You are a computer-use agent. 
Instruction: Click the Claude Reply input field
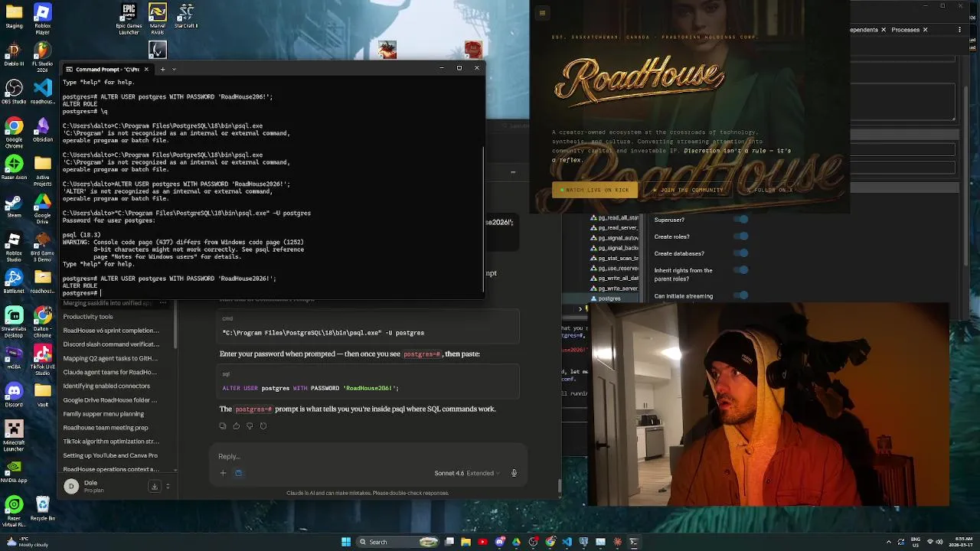click(x=367, y=457)
